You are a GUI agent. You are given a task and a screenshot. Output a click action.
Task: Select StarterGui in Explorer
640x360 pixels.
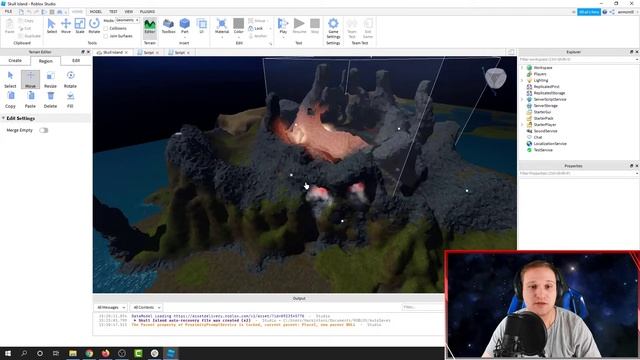pos(542,112)
